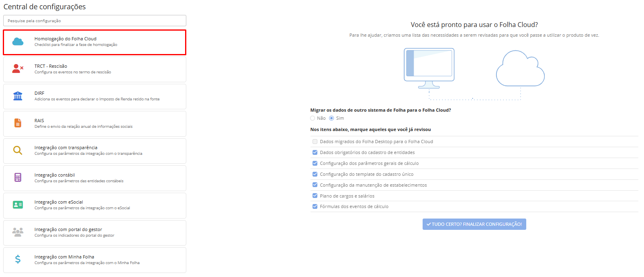Image resolution: width=644 pixels, height=277 pixels.
Task: Click the gray group portal do gestor icon
Action: point(18,232)
